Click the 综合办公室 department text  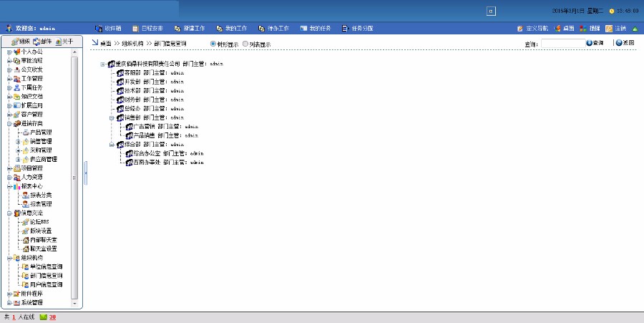pyautogui.click(x=147, y=153)
